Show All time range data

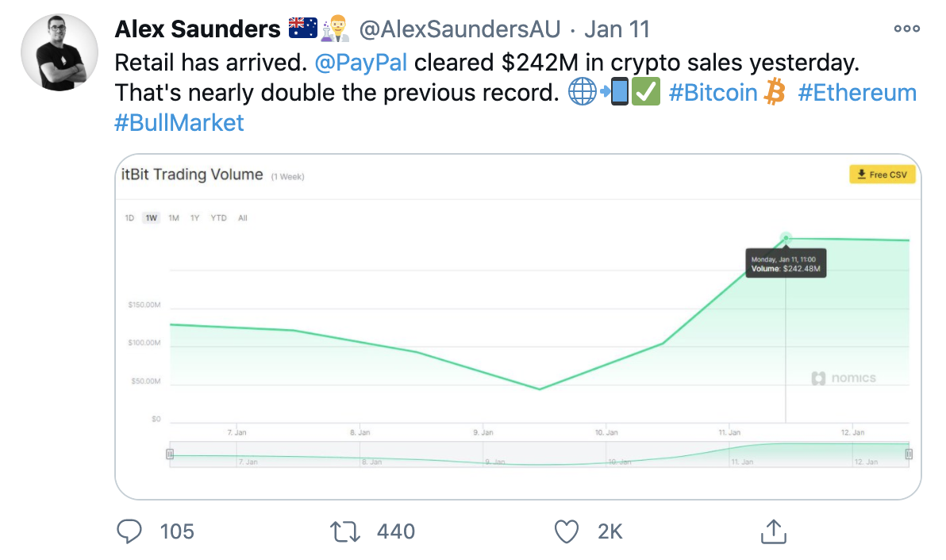tap(243, 218)
